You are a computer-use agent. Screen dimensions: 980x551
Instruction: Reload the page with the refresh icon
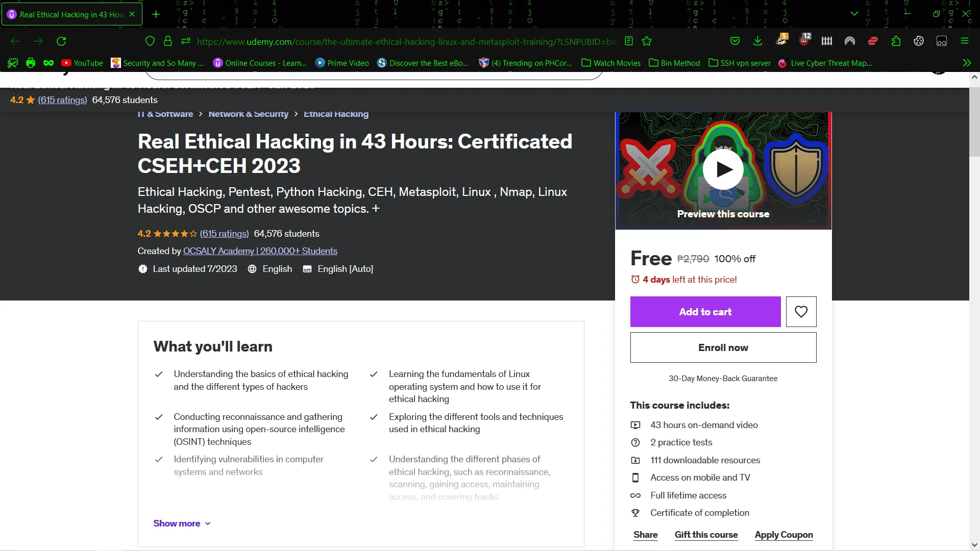pos(61,41)
